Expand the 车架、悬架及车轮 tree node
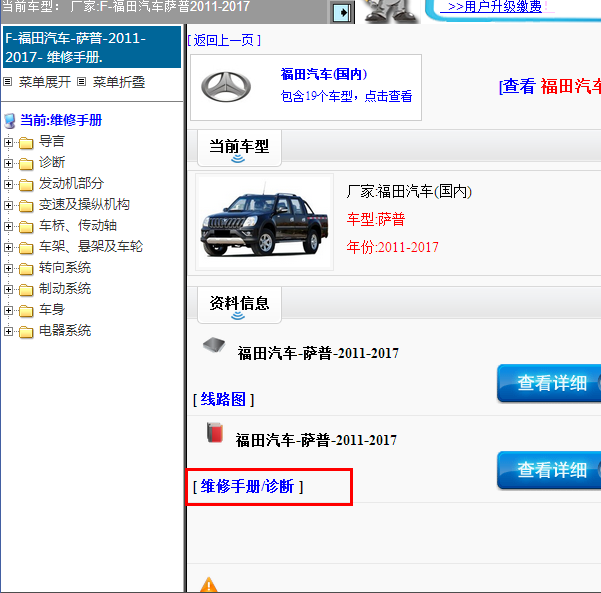 pos(8,248)
